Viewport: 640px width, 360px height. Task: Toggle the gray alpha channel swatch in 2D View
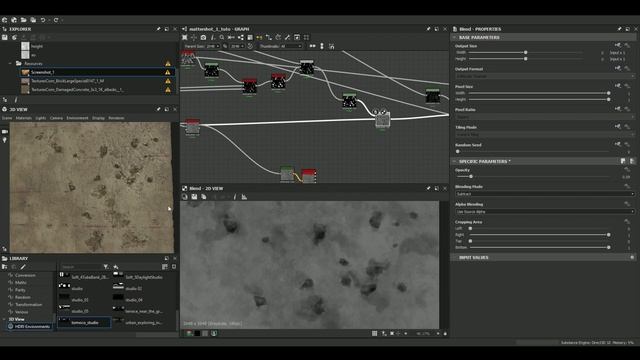click(205, 333)
